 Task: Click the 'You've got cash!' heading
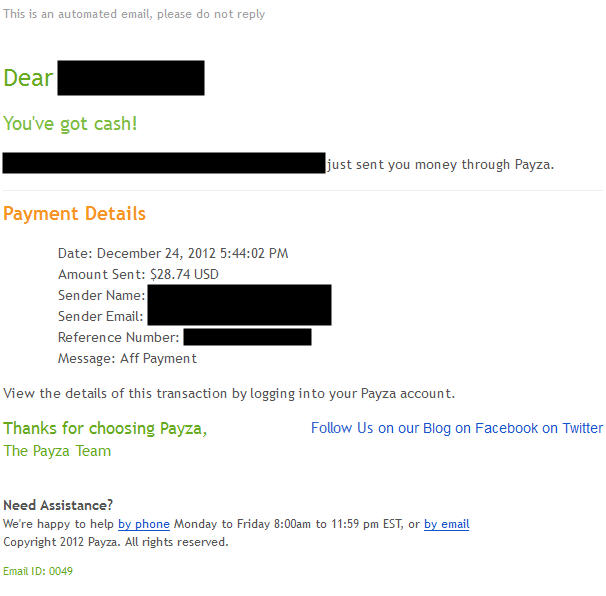[70, 124]
